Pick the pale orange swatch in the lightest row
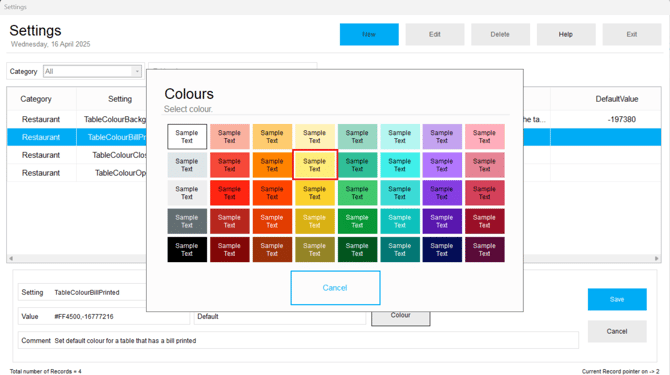Viewport: 670px width, 375px height. pos(272,137)
